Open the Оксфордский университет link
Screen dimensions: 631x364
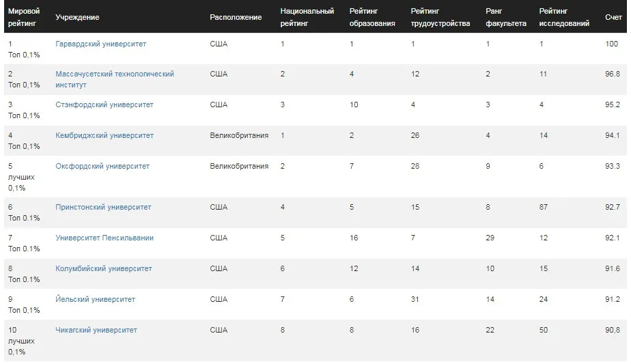pyautogui.click(x=102, y=166)
